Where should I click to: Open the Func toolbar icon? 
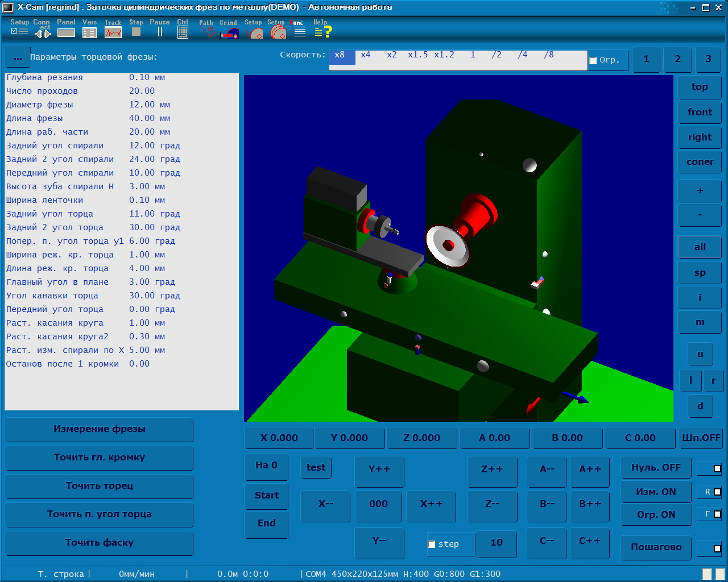point(299,28)
